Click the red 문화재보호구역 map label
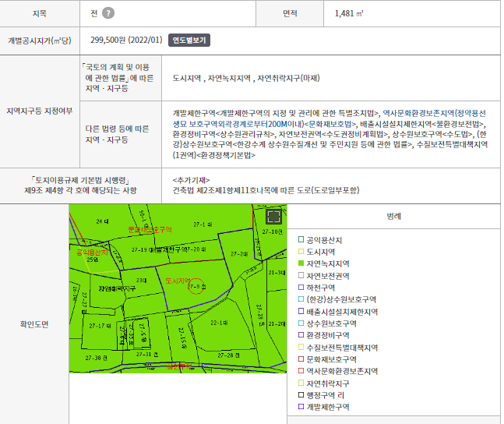Image resolution: width=504 pixels, height=424 pixels. click(150, 230)
